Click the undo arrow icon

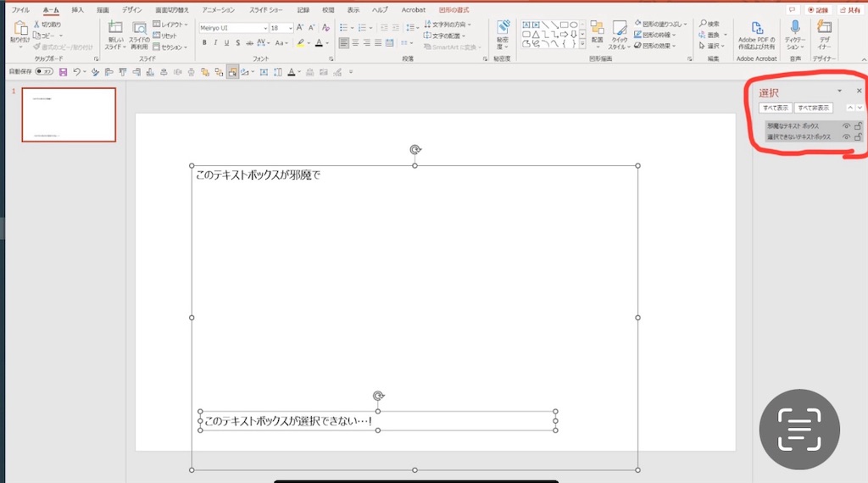click(x=76, y=72)
